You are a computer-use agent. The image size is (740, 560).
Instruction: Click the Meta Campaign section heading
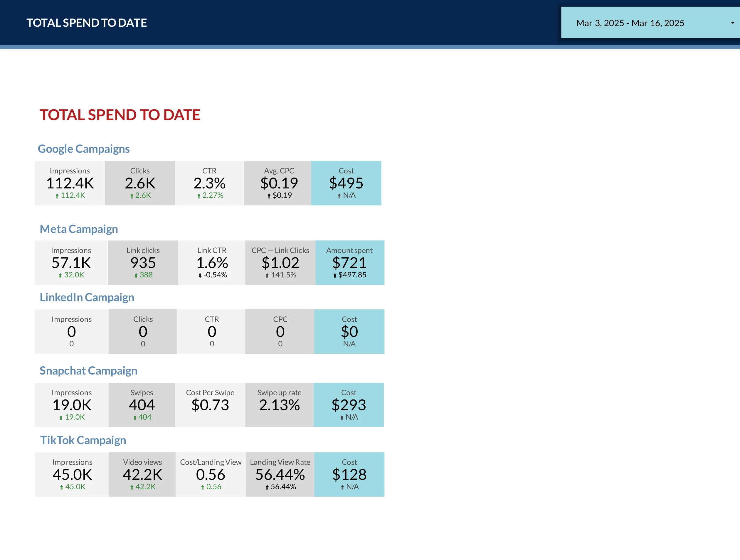tap(79, 229)
